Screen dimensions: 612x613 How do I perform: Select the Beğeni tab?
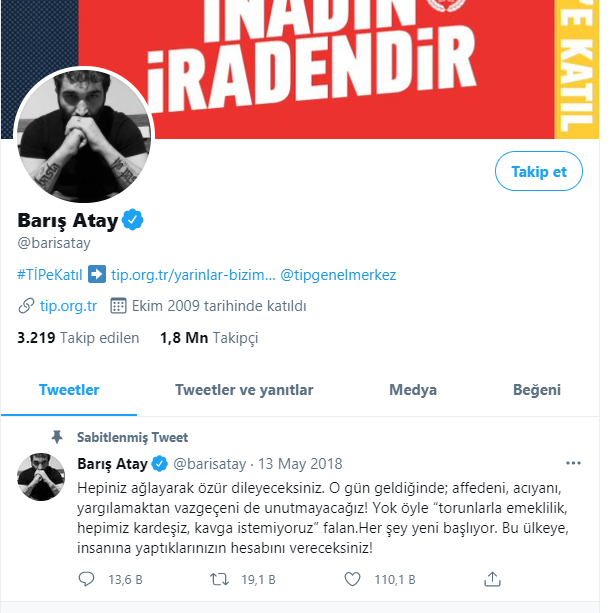point(537,390)
